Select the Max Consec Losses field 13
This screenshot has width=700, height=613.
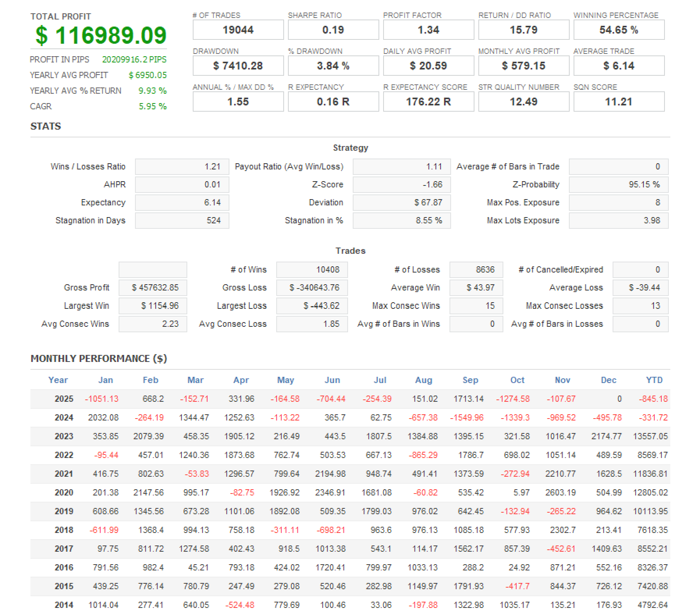tap(640, 306)
